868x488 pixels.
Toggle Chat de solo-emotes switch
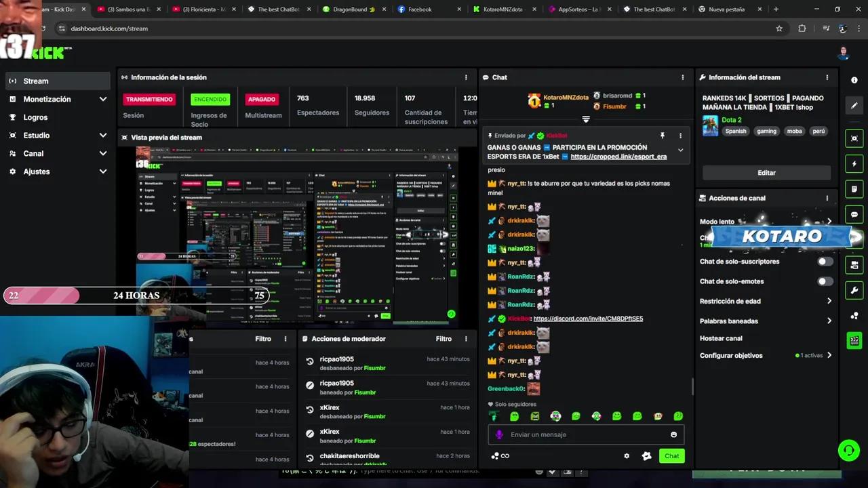825,281
